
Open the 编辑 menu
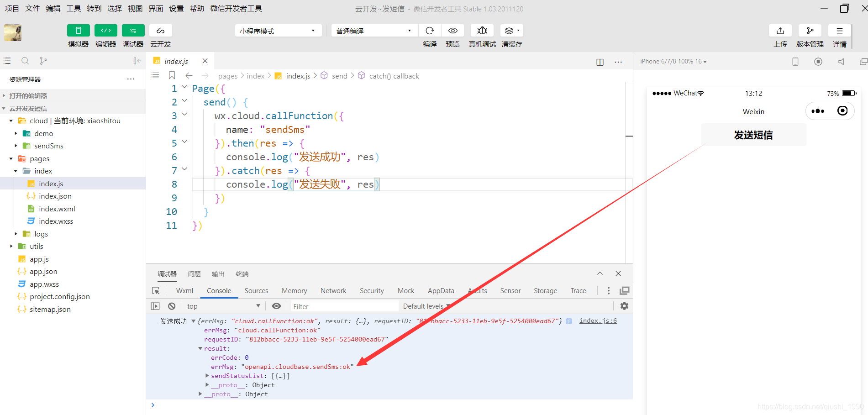pos(53,8)
